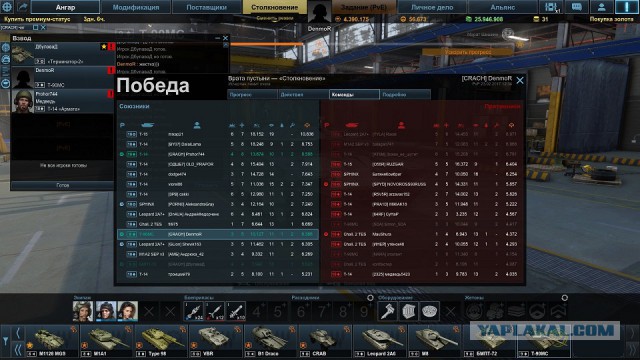Click the DenmoR player avatar at top
The height and width of the screenshot is (360, 640).
[x=319, y=12]
